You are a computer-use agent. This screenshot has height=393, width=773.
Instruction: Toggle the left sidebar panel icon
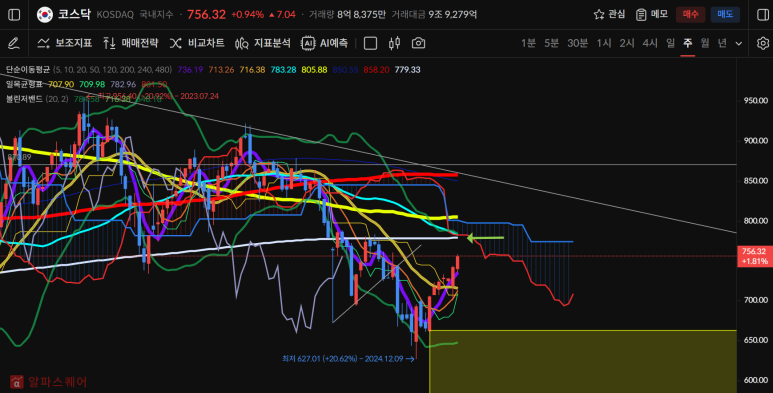click(x=14, y=15)
